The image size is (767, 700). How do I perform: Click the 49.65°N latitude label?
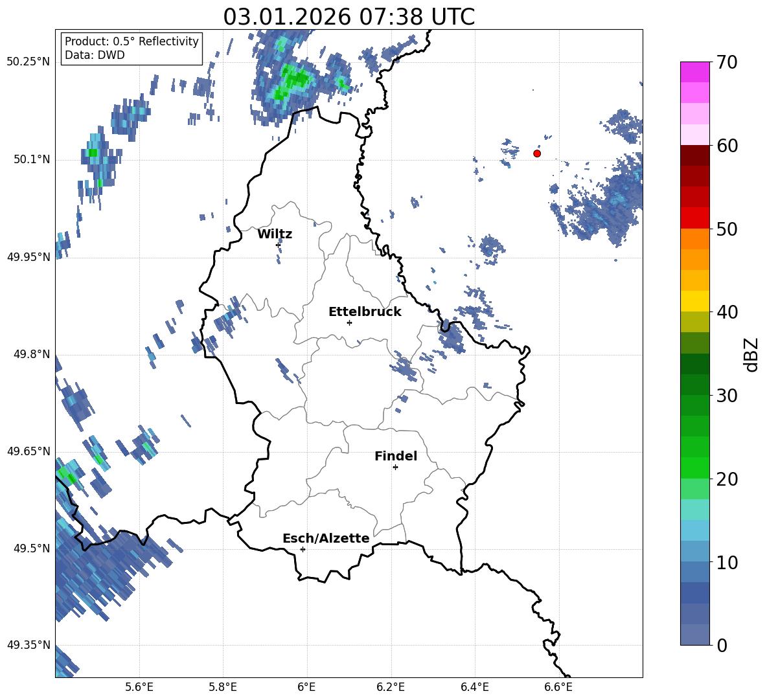[29, 451]
